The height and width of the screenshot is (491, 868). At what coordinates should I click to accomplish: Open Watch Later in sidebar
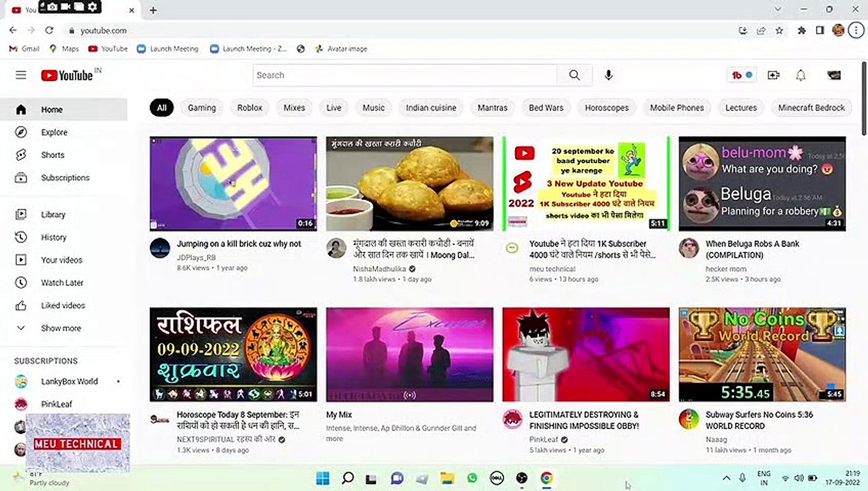point(63,282)
